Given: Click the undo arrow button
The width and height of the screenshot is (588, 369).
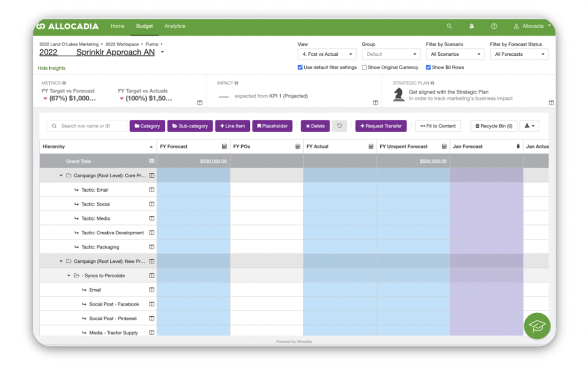Looking at the screenshot, I should pos(339,126).
